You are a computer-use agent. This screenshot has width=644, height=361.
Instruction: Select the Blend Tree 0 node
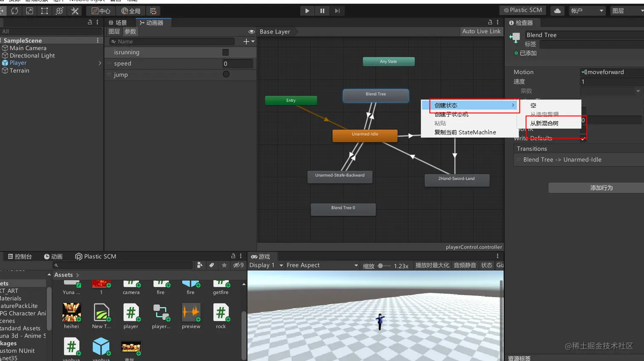[x=343, y=209]
